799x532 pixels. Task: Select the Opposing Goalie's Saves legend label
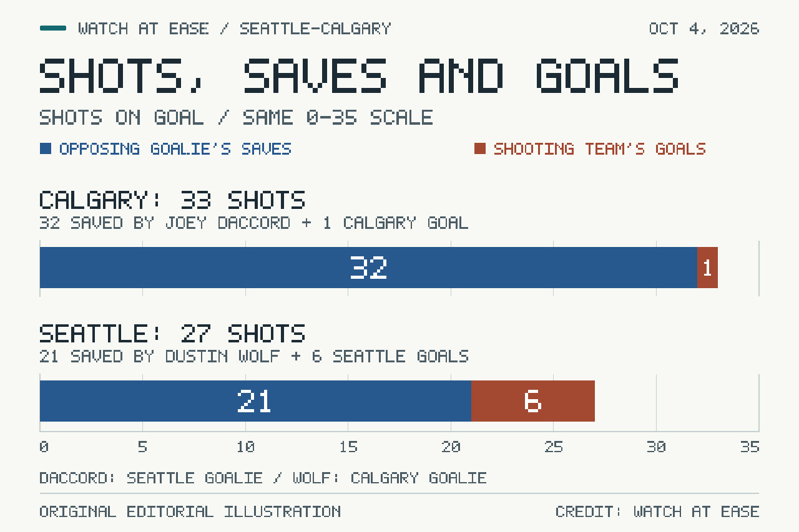[175, 148]
